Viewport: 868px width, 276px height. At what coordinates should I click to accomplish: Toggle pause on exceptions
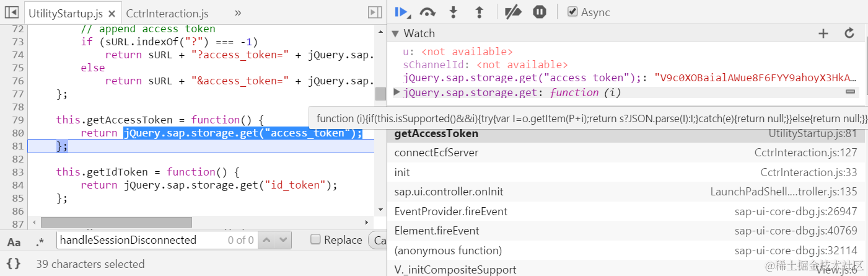pyautogui.click(x=540, y=12)
